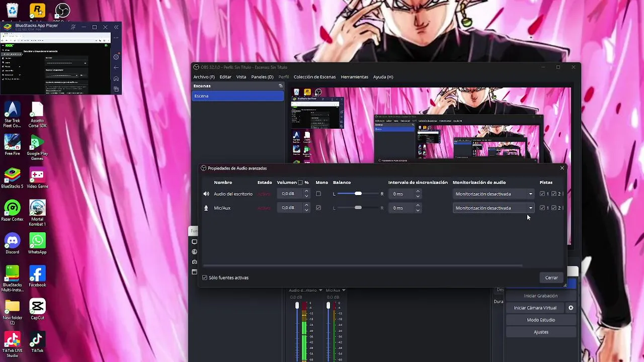Open the Recycle Bin desktop icon

(12, 10)
